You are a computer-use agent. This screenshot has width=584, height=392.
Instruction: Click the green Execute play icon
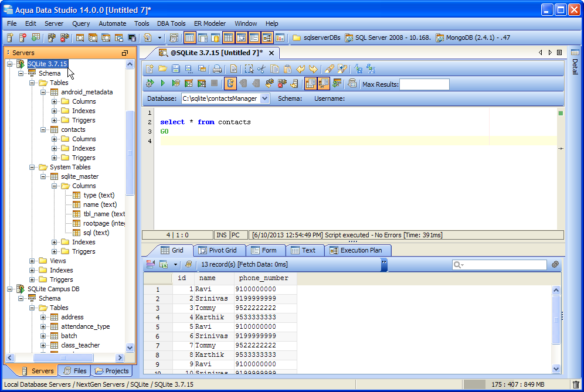coord(163,83)
